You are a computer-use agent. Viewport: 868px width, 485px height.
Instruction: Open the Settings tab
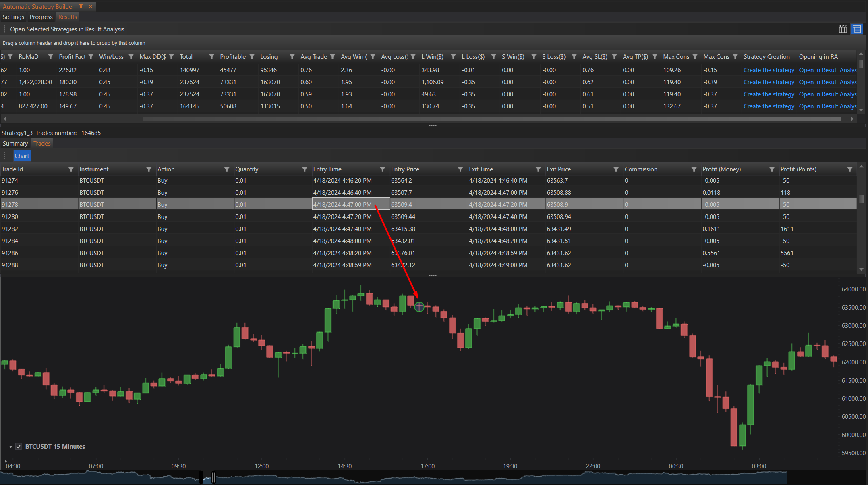[13, 17]
